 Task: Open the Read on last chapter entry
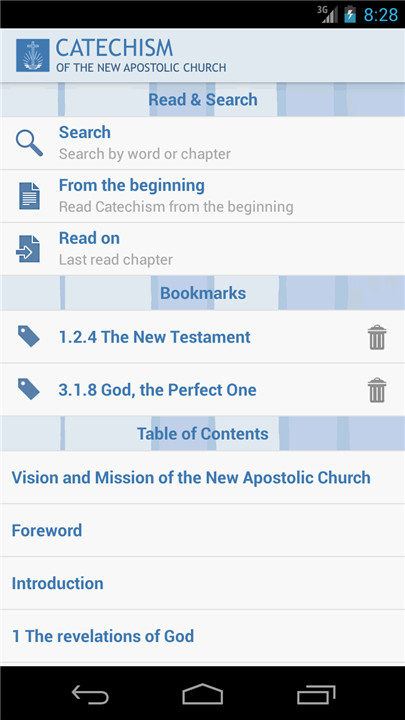(202, 249)
